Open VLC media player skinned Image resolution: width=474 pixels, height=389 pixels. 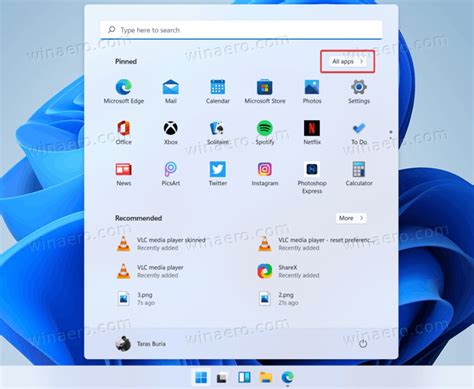point(161,244)
